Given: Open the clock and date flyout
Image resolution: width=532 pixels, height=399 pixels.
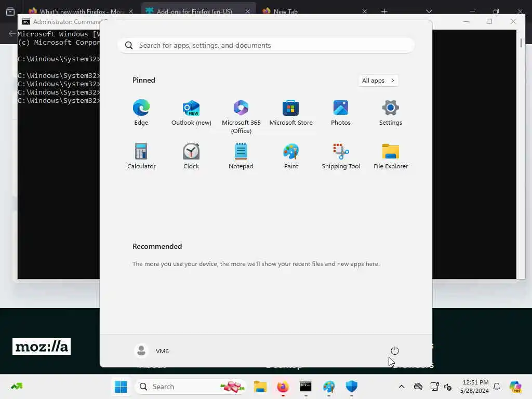Looking at the screenshot, I should [x=474, y=387].
